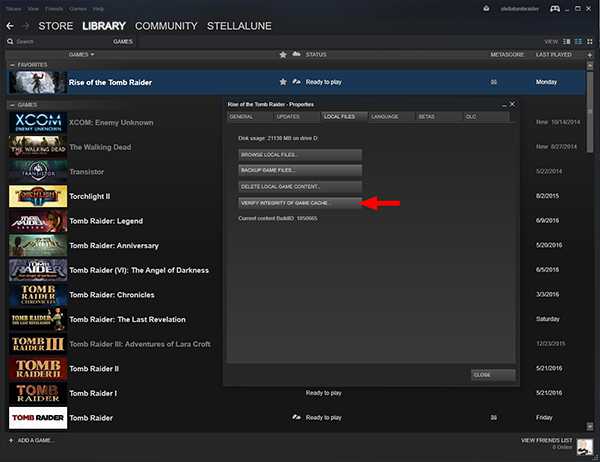The height and width of the screenshot is (462, 600).
Task: Click Add a Game link
Action: point(36,440)
